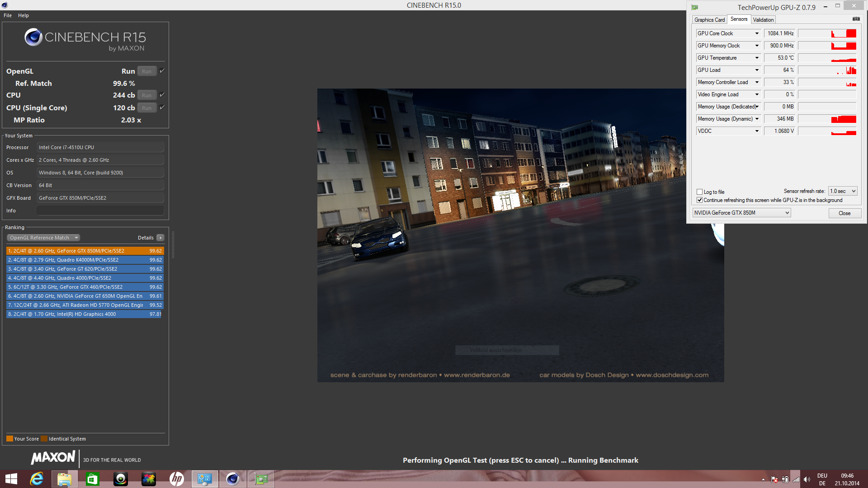Open the GPU-Z graphics card taskbar icon
Viewport: 868px width, 488px height.
click(261, 479)
